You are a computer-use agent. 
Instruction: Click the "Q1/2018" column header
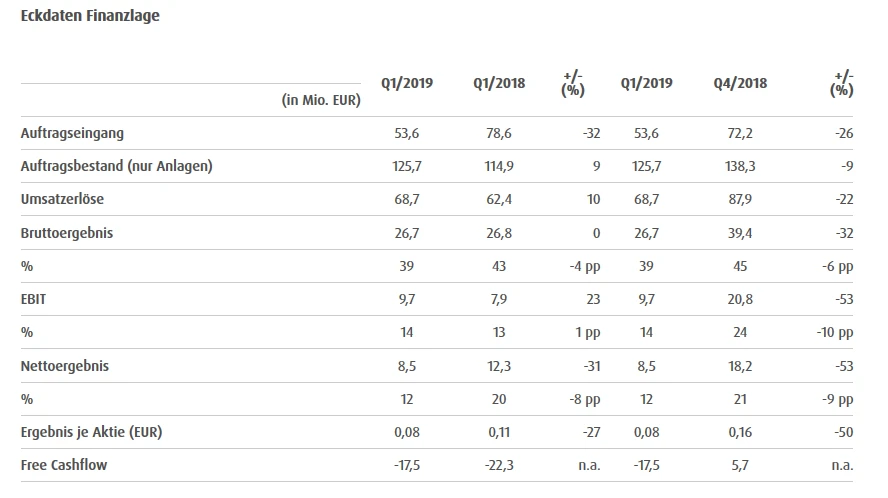point(494,83)
